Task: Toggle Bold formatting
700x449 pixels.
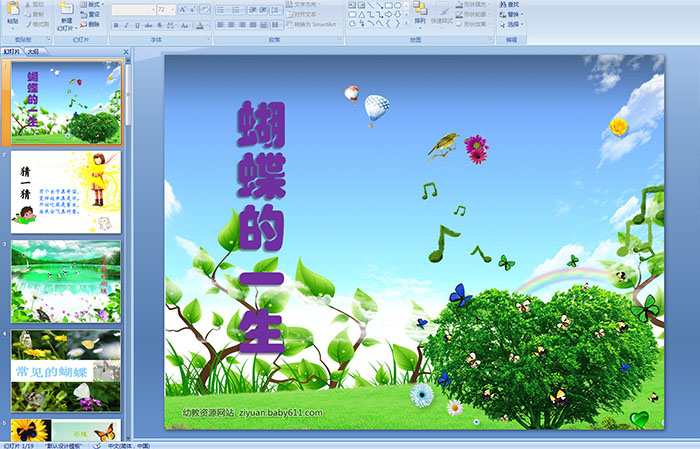Action: click(x=115, y=24)
